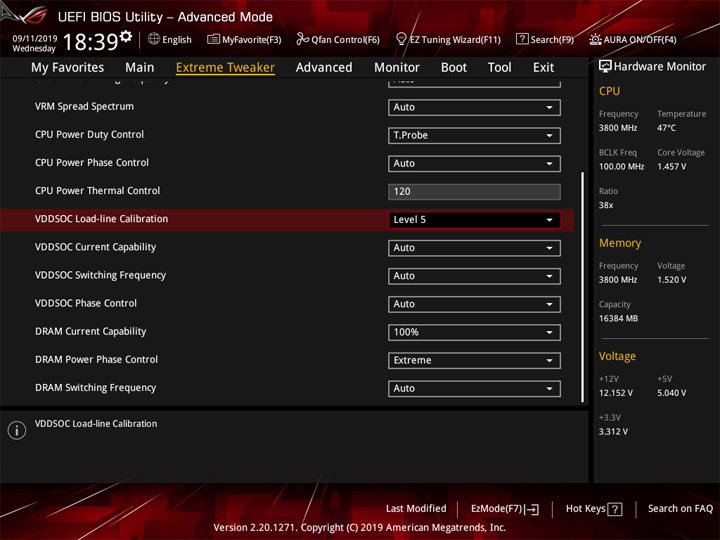Viewport: 720px width, 540px height.
Task: Switch to Main tab
Action: pyautogui.click(x=140, y=68)
